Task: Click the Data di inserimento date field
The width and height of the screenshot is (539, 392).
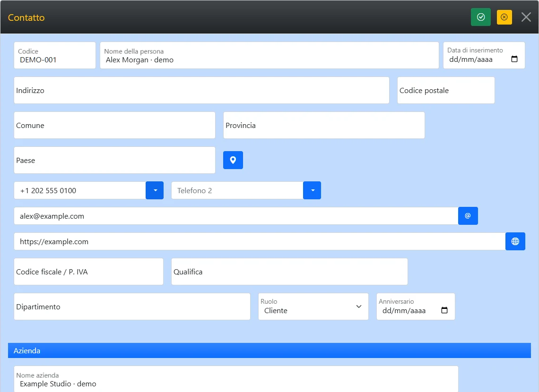Action: tap(484, 55)
